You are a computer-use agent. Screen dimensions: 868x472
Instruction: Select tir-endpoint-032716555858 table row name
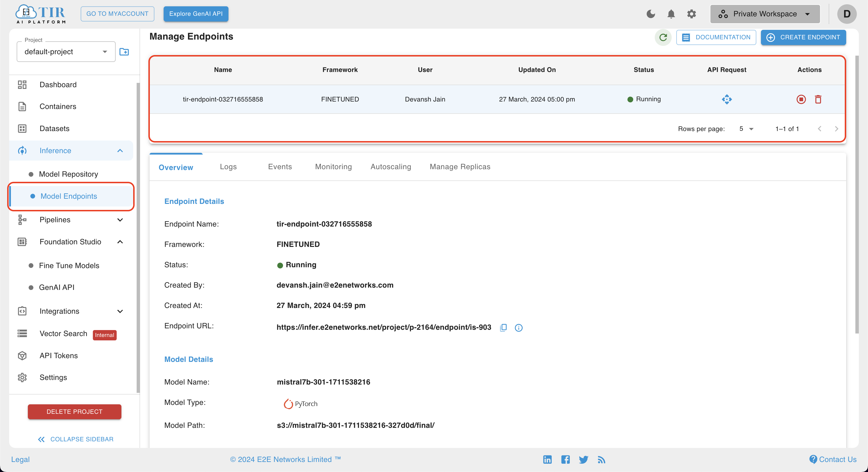pos(223,99)
